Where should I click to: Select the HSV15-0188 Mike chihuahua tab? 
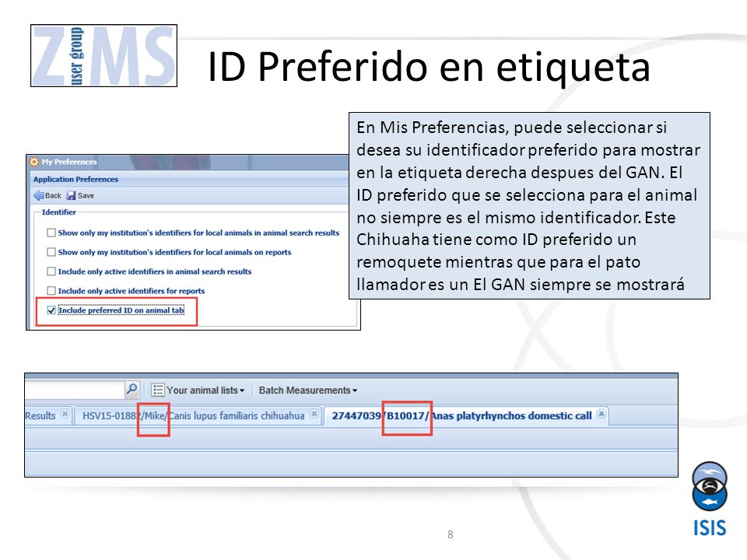pyautogui.click(x=194, y=415)
